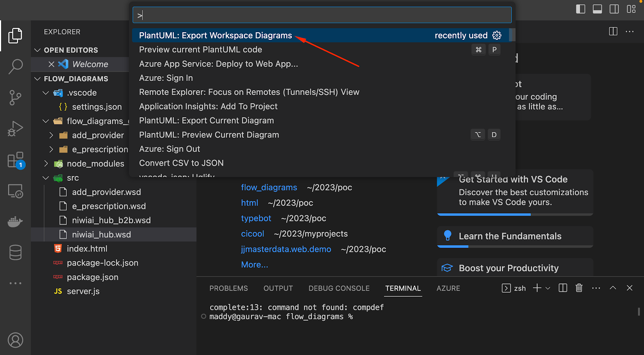Open Boost your Productivity walkthrough

tap(515, 268)
